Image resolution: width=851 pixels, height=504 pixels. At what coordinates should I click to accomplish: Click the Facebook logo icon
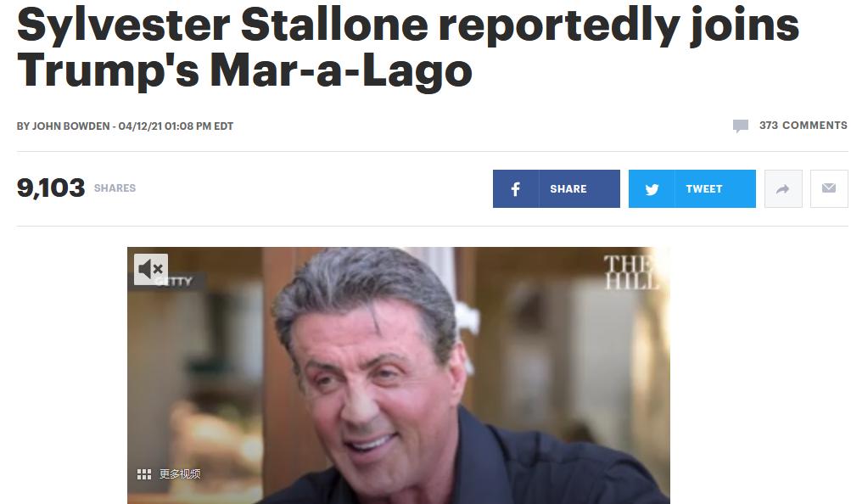(x=516, y=189)
